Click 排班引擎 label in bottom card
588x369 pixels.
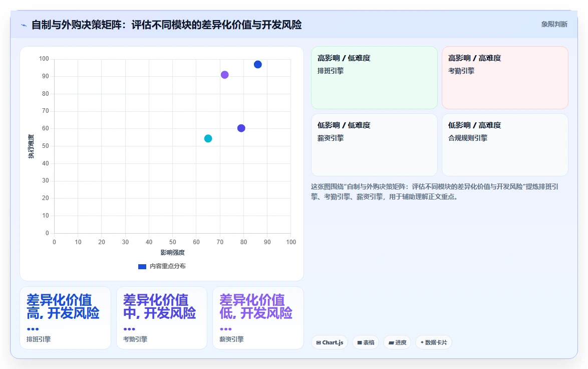(39, 339)
